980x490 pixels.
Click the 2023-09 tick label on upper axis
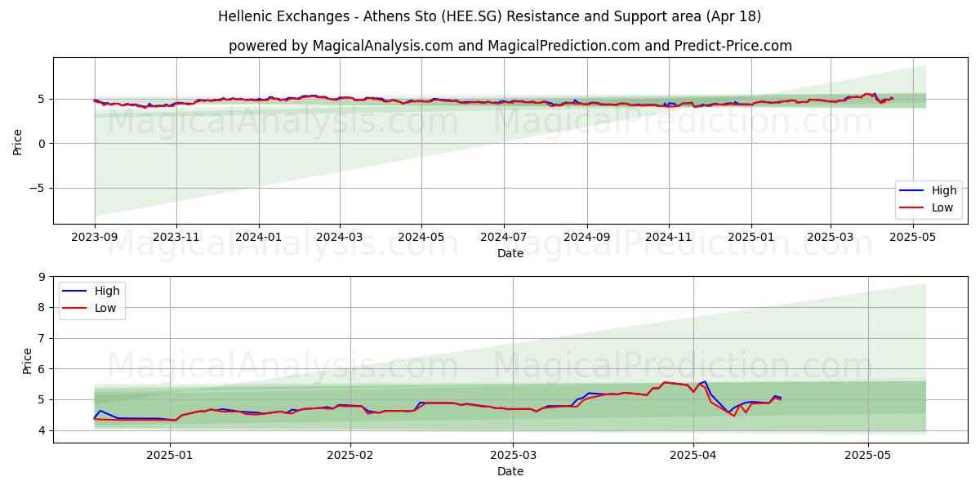95,238
